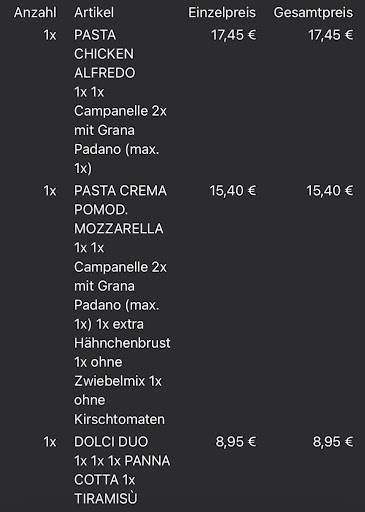Click the Einzelpreis column header
The width and height of the screenshot is (365, 512).
pos(222,13)
